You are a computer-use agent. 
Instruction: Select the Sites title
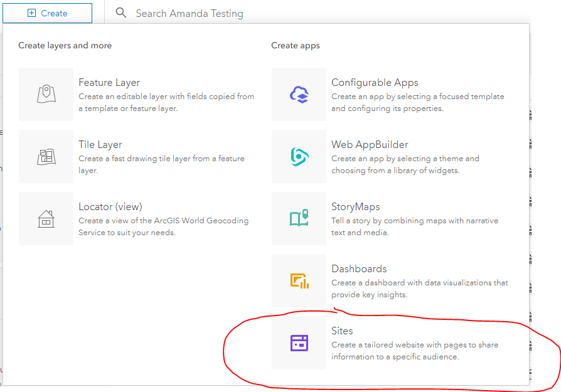[342, 331]
